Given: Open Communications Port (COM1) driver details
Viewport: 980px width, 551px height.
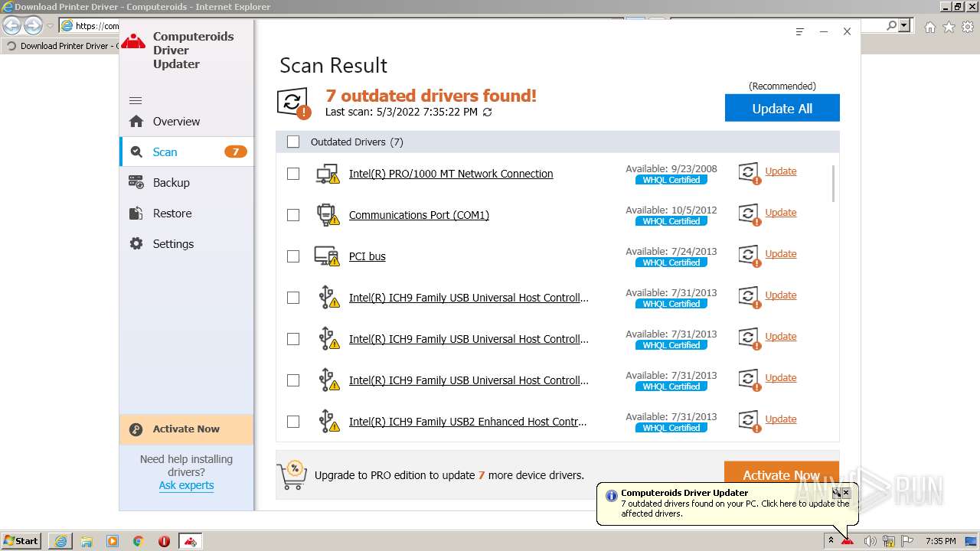Looking at the screenshot, I should coord(419,215).
